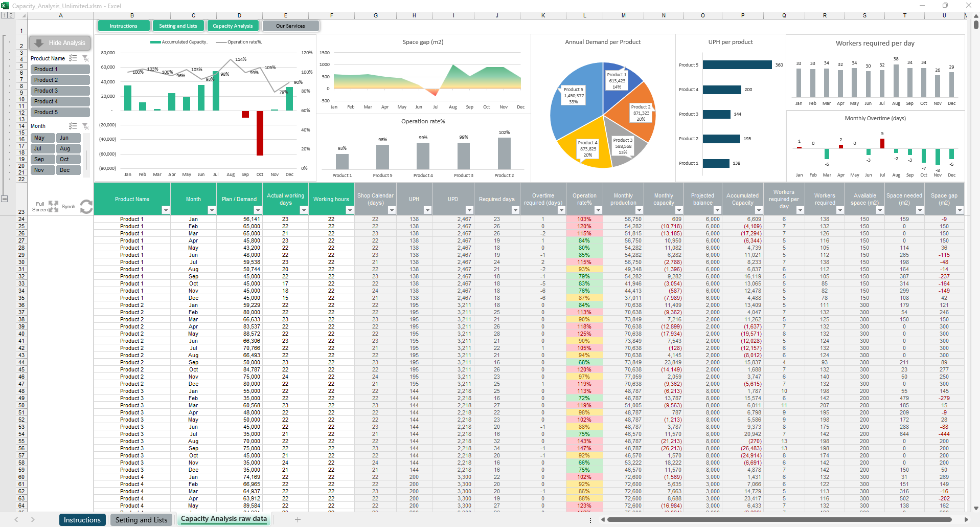Collapse the row group with minus button

[x=5, y=199]
